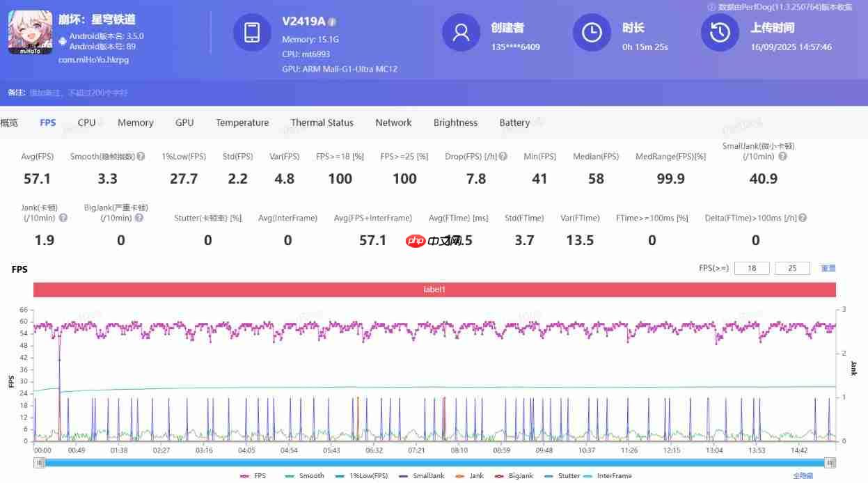Click the Jank(卡顿) question mark icon

point(63,218)
